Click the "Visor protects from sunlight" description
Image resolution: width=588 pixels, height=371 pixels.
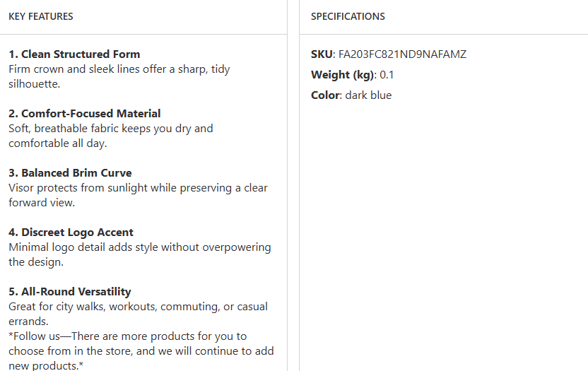click(x=138, y=188)
